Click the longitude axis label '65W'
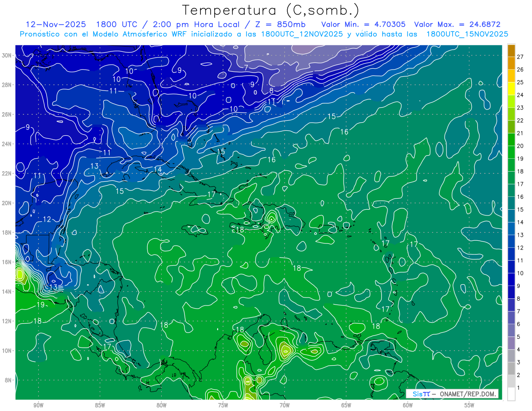 click(x=346, y=405)
